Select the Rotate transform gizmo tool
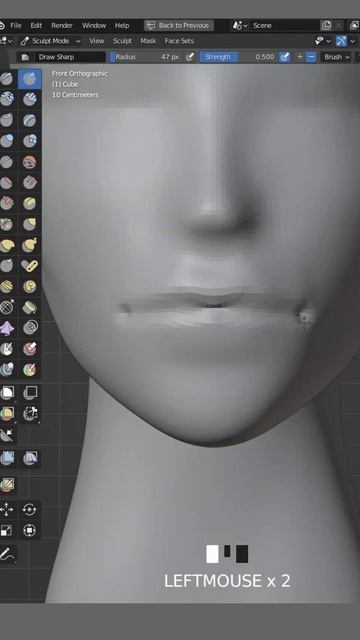The width and height of the screenshot is (360, 640). pos(29,509)
